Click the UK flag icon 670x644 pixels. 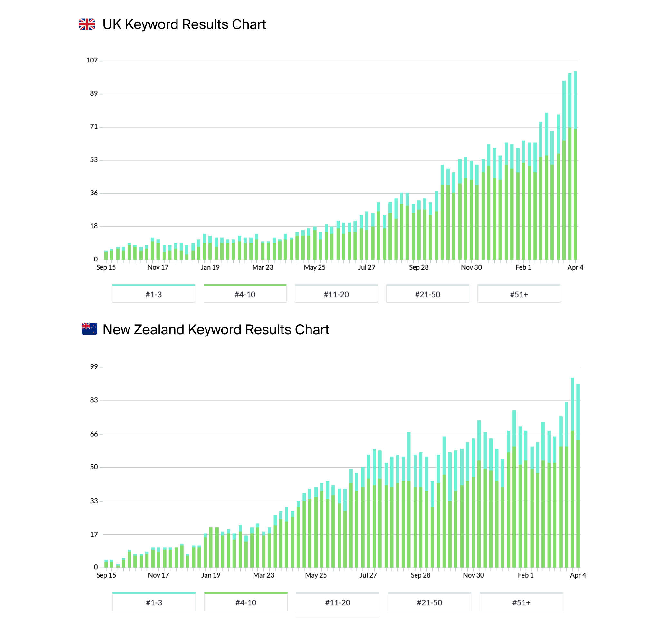point(87,24)
